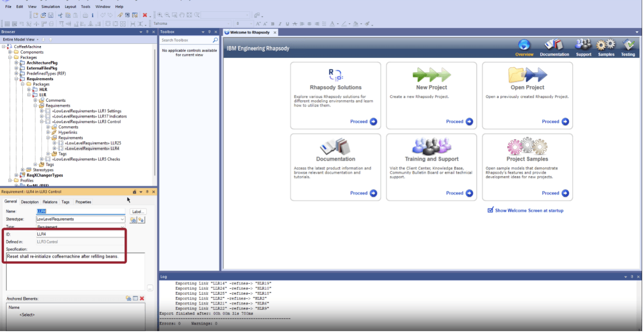The image size is (644, 333).
Task: Open the File menu
Action: tap(8, 7)
